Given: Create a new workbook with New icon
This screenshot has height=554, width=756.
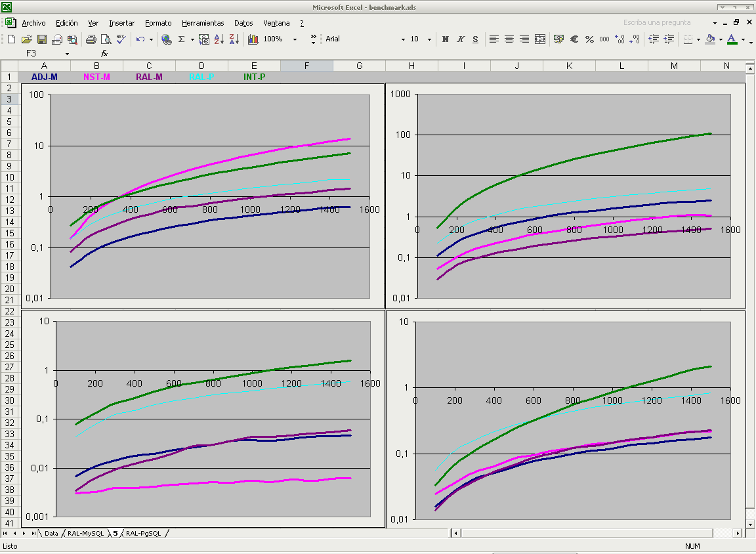Looking at the screenshot, I should click(x=12, y=39).
